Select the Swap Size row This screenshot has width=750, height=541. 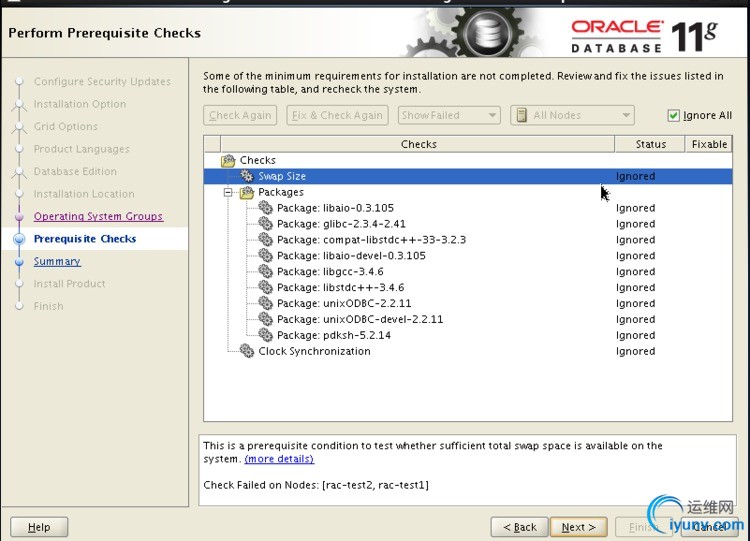(x=468, y=176)
